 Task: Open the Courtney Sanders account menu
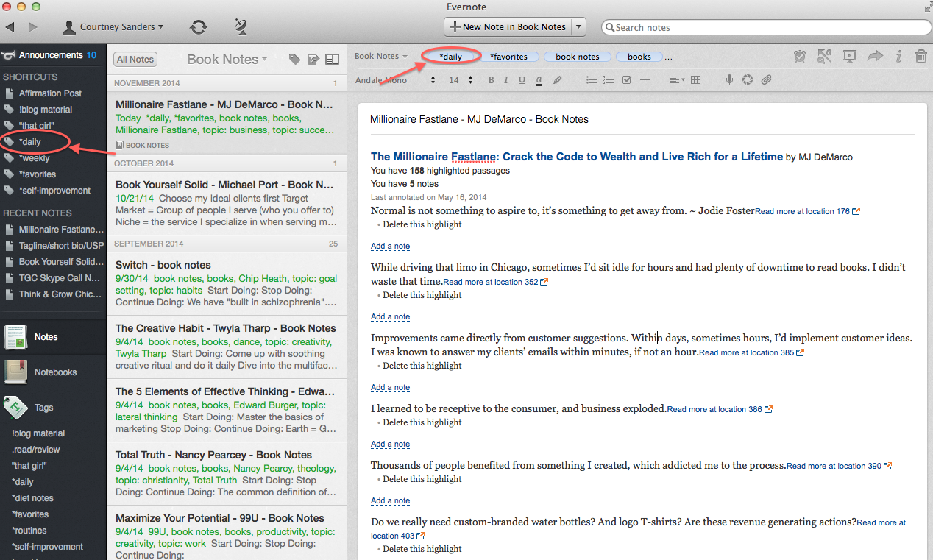click(x=113, y=27)
